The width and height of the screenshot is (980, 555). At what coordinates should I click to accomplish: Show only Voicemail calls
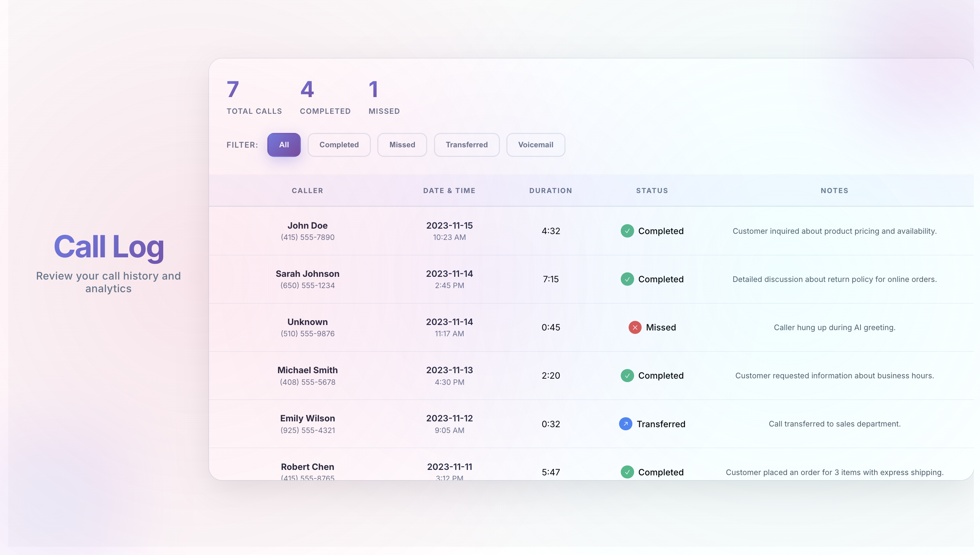[x=535, y=145]
